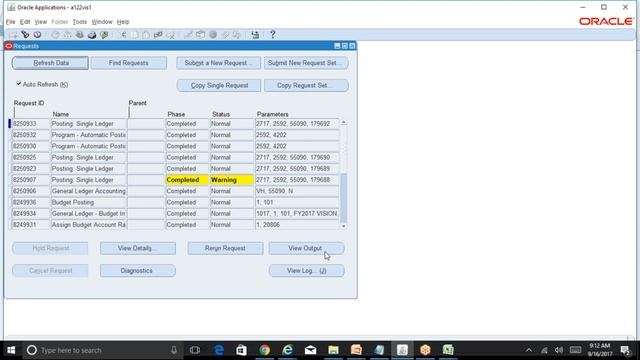The width and height of the screenshot is (640, 360).
Task: Click the Zoom toolbar icon
Action: click(200, 35)
